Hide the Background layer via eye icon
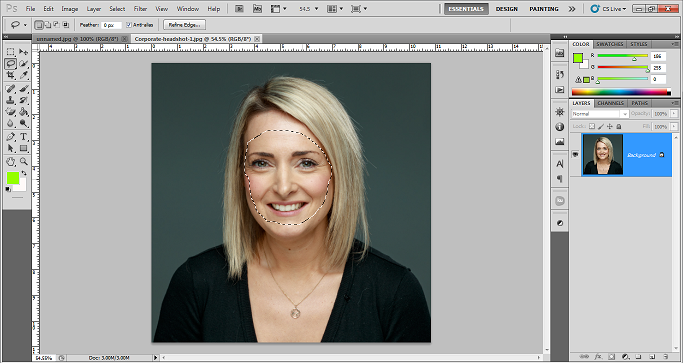Screen dimensions: 683x363 (x=575, y=155)
